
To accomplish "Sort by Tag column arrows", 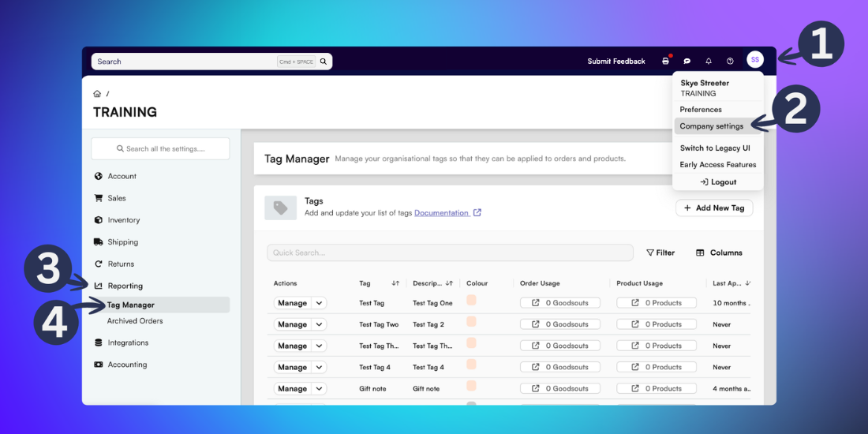I will pyautogui.click(x=395, y=282).
